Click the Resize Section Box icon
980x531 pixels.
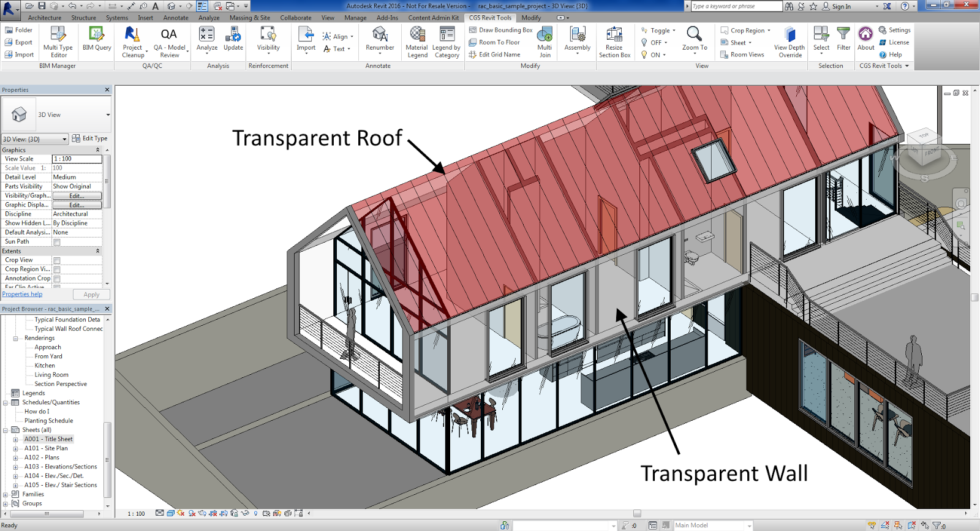[614, 42]
